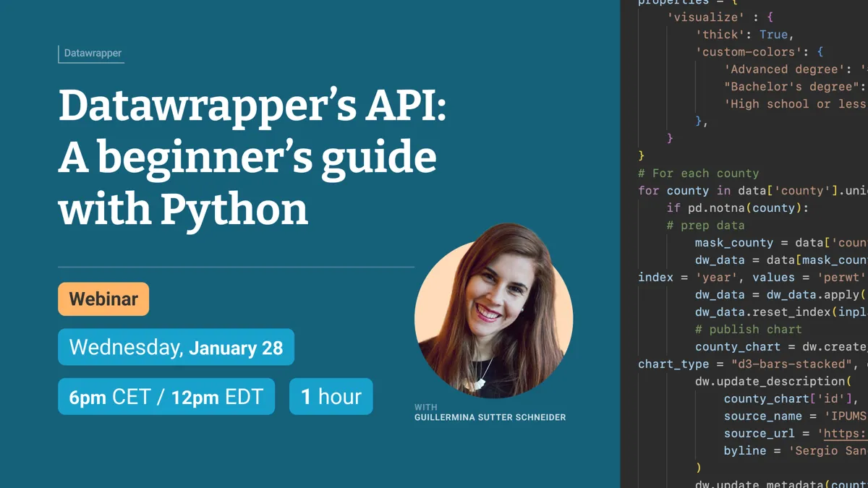The width and height of the screenshot is (868, 488).
Task: Select the Guillermina Sutter Schneider name text
Action: [490, 417]
